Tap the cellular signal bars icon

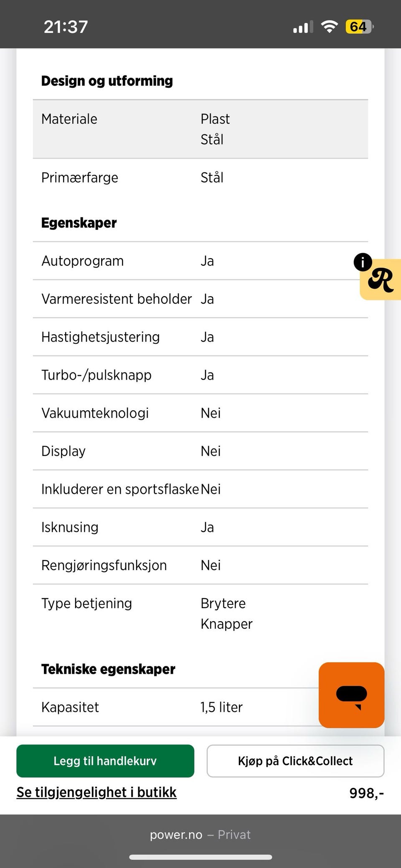303,27
